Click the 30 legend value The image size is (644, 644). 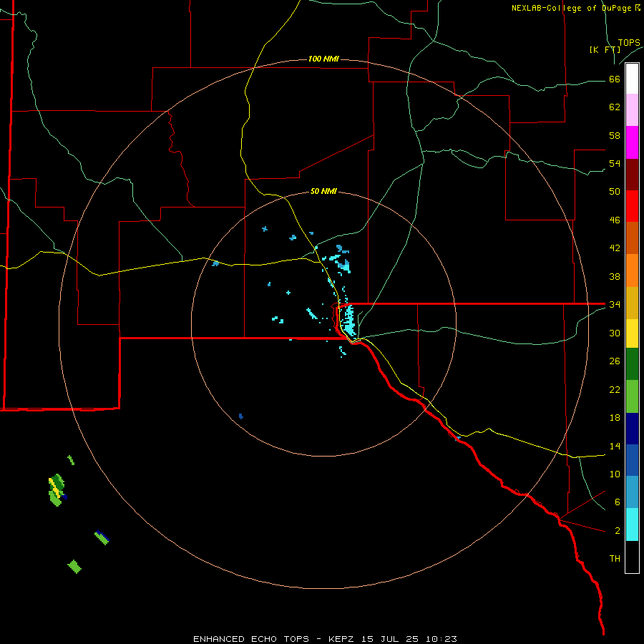615,333
